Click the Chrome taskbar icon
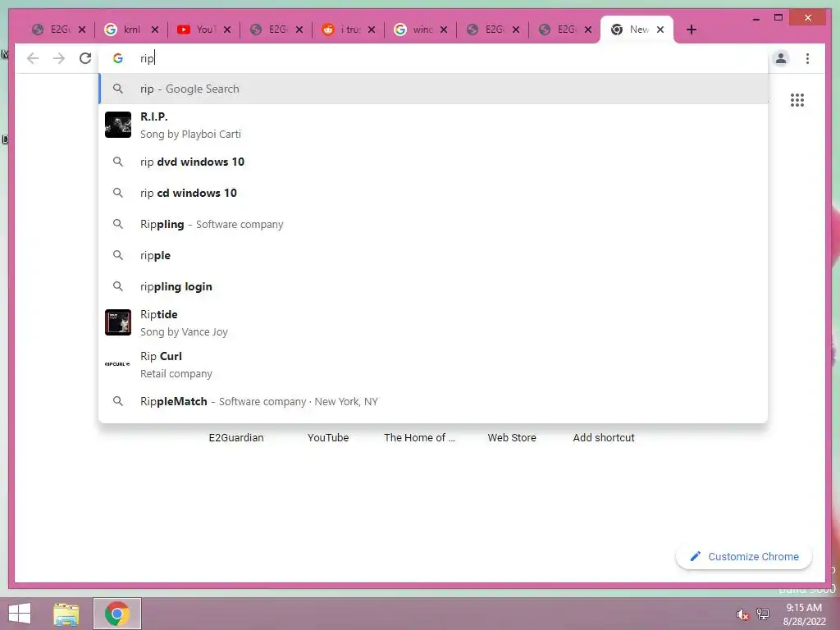 coord(117,614)
